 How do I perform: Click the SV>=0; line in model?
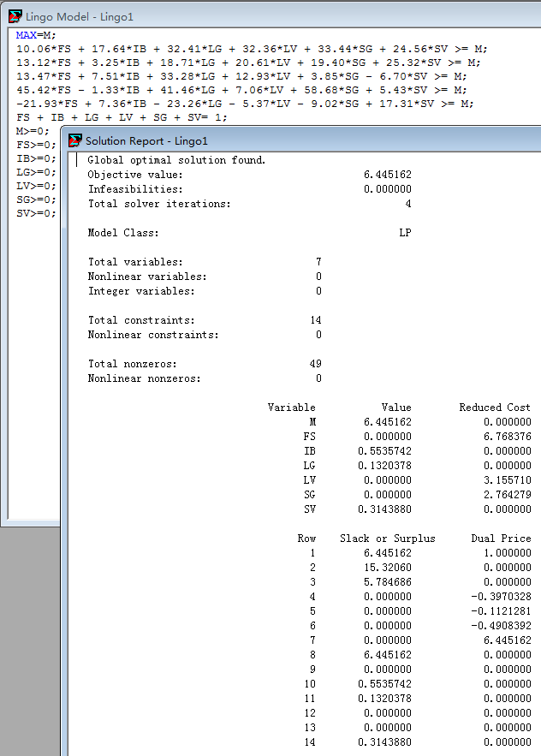tap(36, 213)
